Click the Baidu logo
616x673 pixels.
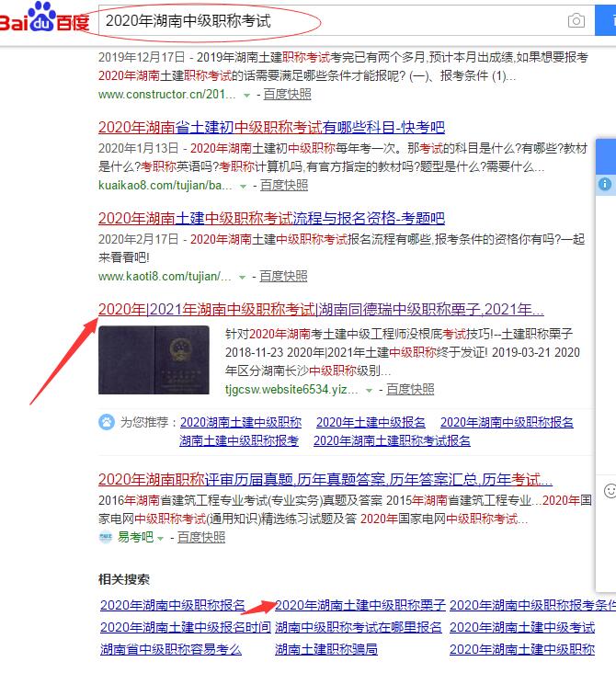click(44, 17)
